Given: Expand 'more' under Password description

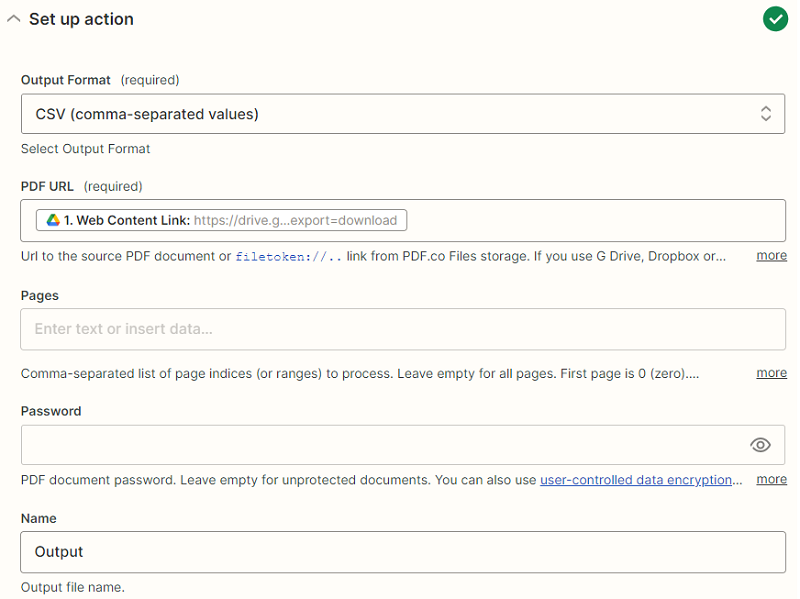Looking at the screenshot, I should (771, 479).
